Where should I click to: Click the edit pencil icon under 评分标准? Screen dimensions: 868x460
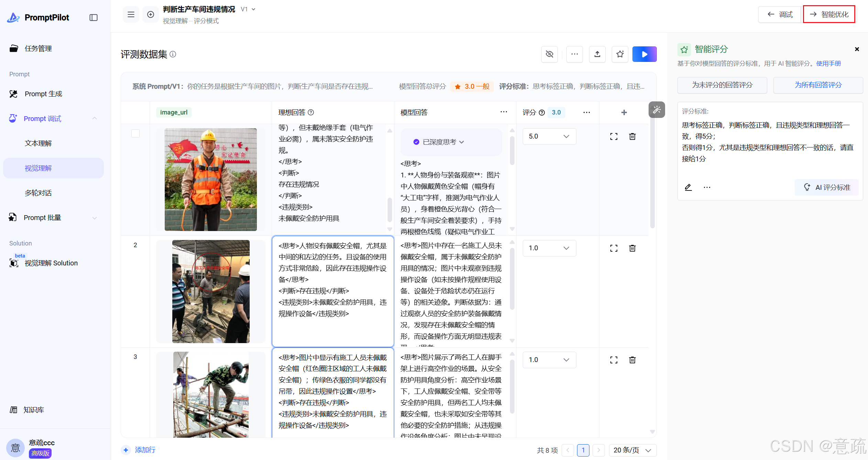pyautogui.click(x=688, y=187)
